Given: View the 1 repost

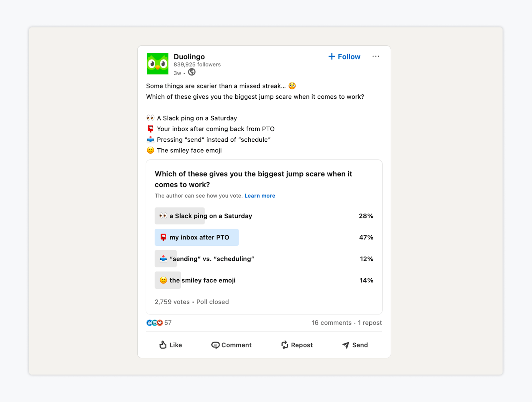Looking at the screenshot, I should (369, 323).
